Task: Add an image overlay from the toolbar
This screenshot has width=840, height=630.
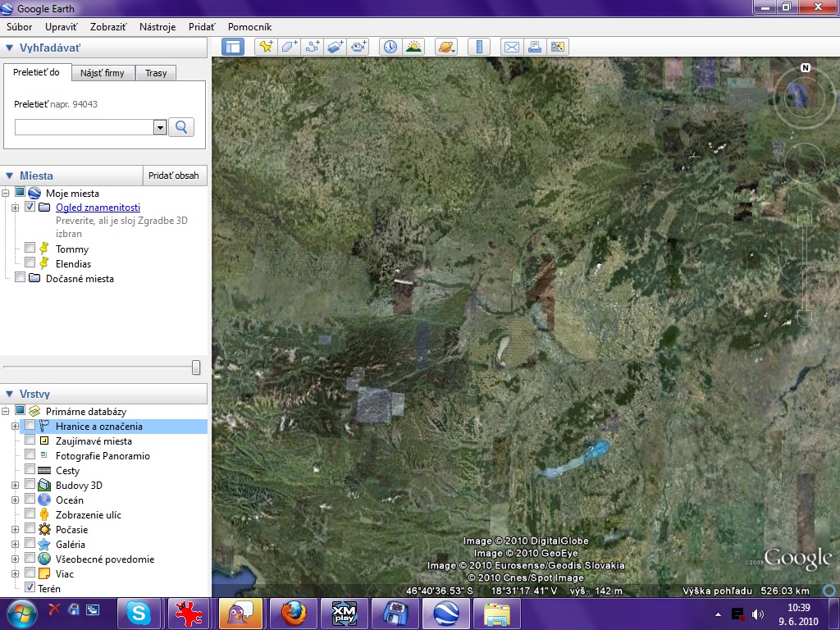Action: 336,47
